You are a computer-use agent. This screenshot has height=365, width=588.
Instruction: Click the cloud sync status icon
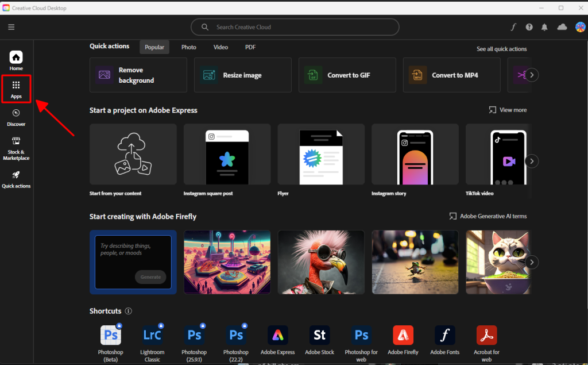click(x=562, y=27)
